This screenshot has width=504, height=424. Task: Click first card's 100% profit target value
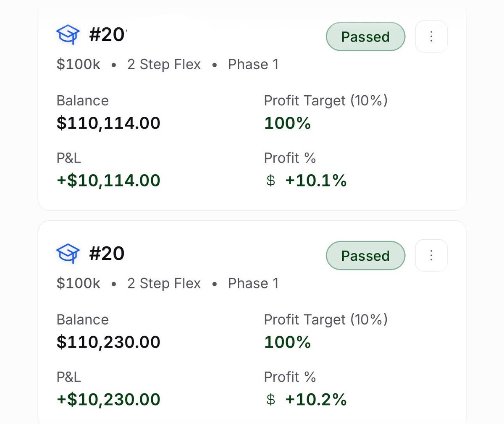(288, 123)
